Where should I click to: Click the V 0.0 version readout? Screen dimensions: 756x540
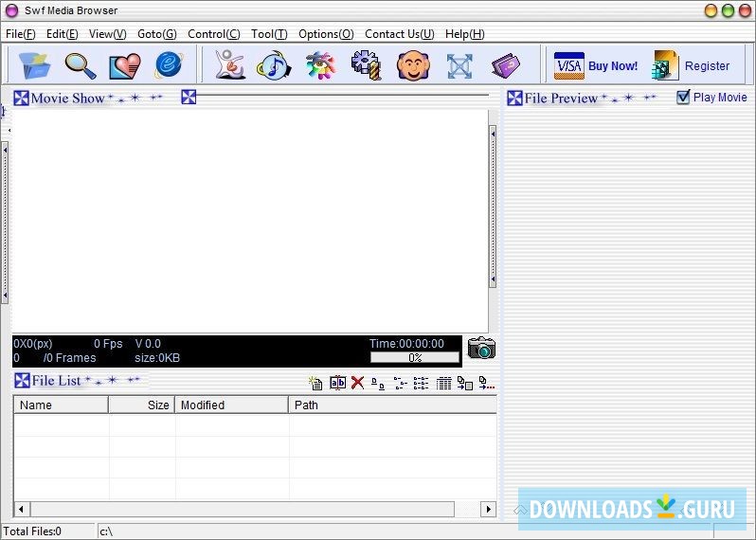pos(148,343)
